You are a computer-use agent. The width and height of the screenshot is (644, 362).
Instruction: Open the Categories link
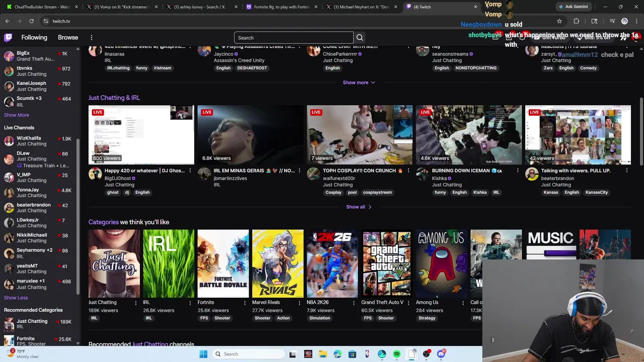click(x=104, y=222)
